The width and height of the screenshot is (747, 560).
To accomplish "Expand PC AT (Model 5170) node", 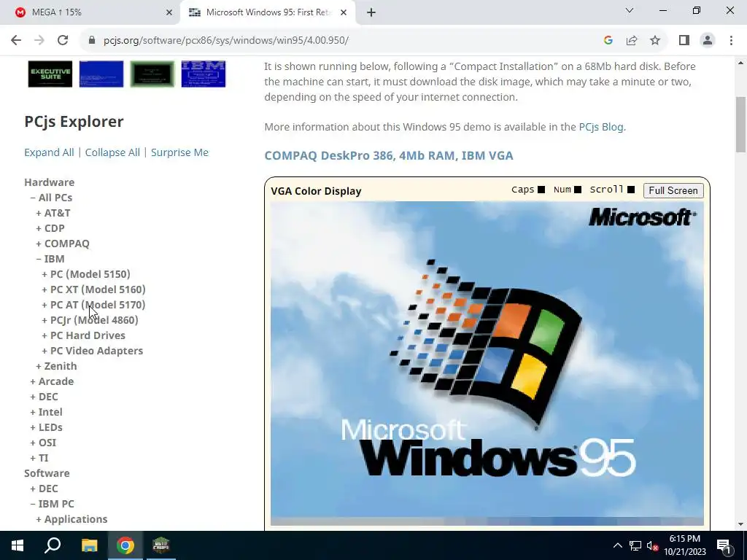I will coord(93,305).
